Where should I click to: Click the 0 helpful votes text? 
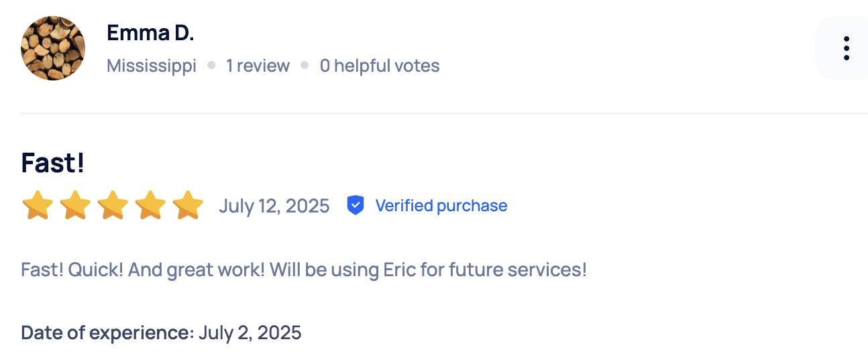pos(380,66)
